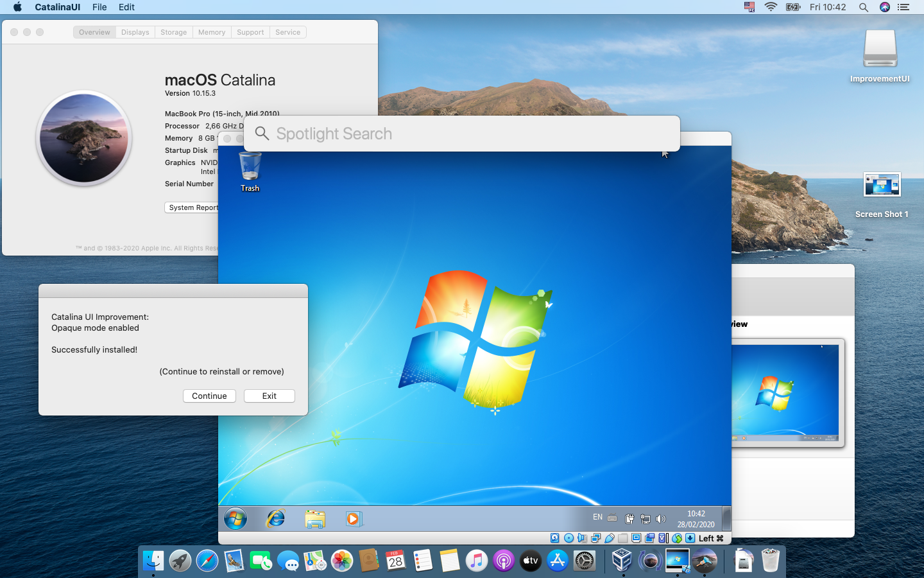Image resolution: width=924 pixels, height=578 pixels.
Task: Open Reminders list icon in Dock
Action: tap(423, 561)
